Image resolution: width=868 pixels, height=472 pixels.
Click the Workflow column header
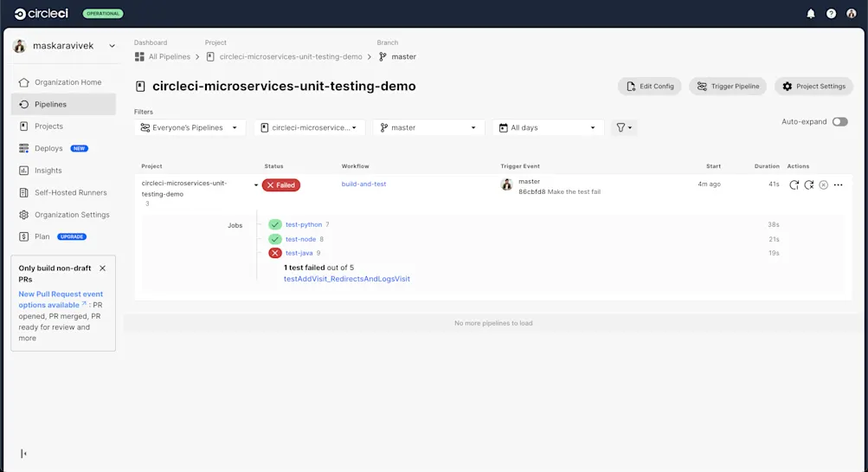point(356,166)
